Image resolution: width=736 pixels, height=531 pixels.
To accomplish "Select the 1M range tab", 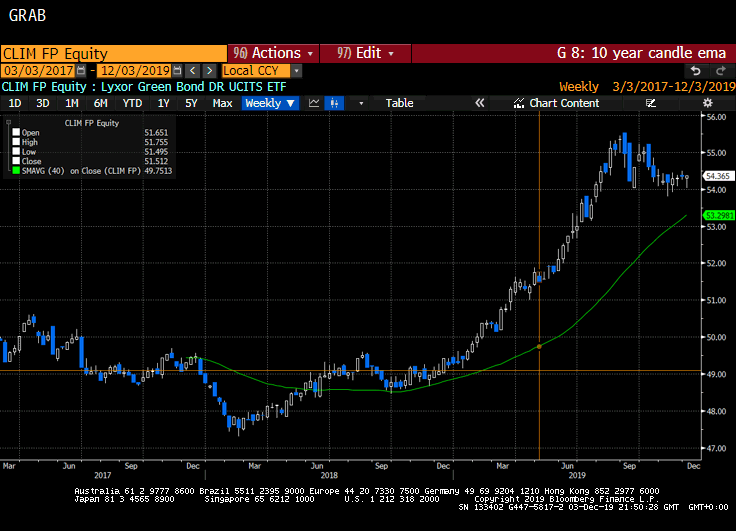I will 71,103.
